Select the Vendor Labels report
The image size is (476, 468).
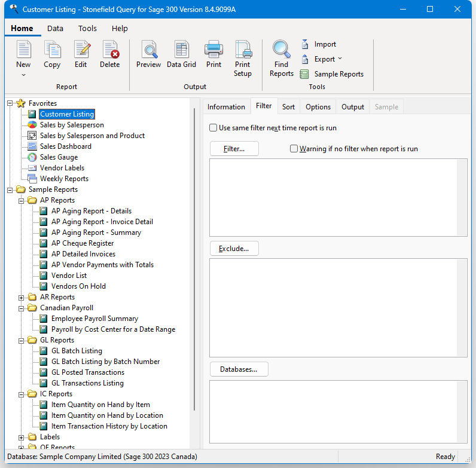coord(62,168)
